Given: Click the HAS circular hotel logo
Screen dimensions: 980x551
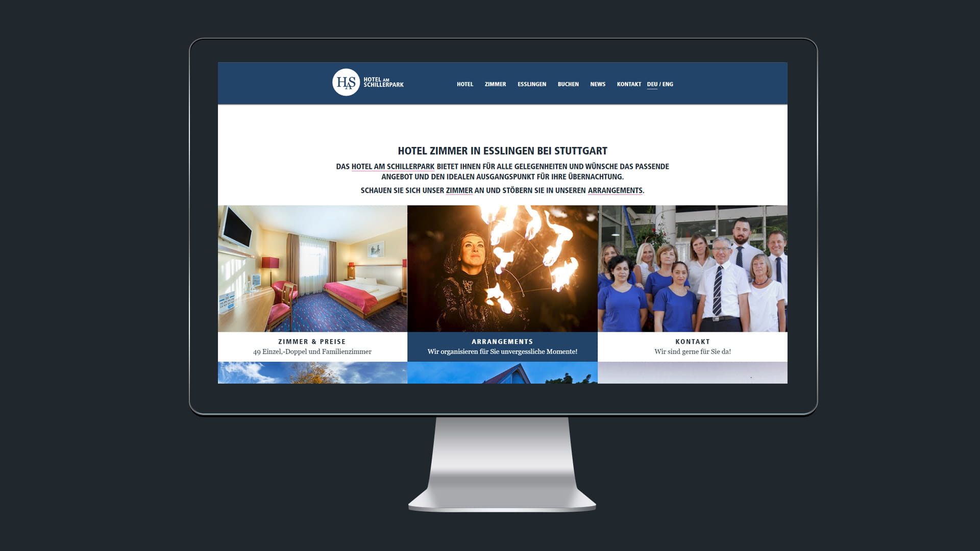Looking at the screenshot, I should click(346, 83).
